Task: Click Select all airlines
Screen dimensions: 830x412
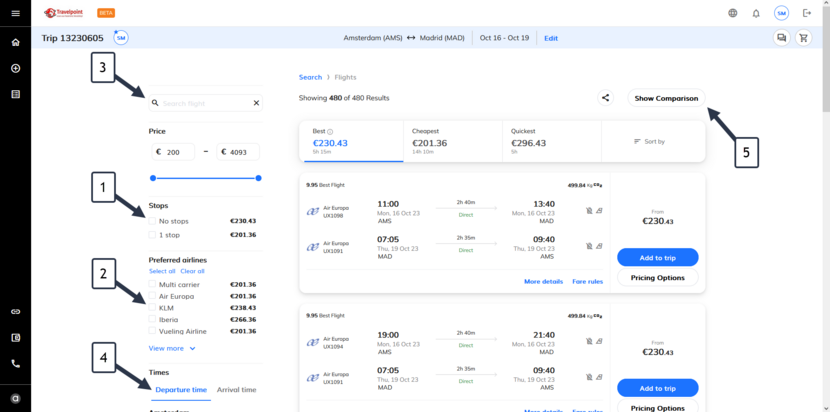Action: pos(162,271)
